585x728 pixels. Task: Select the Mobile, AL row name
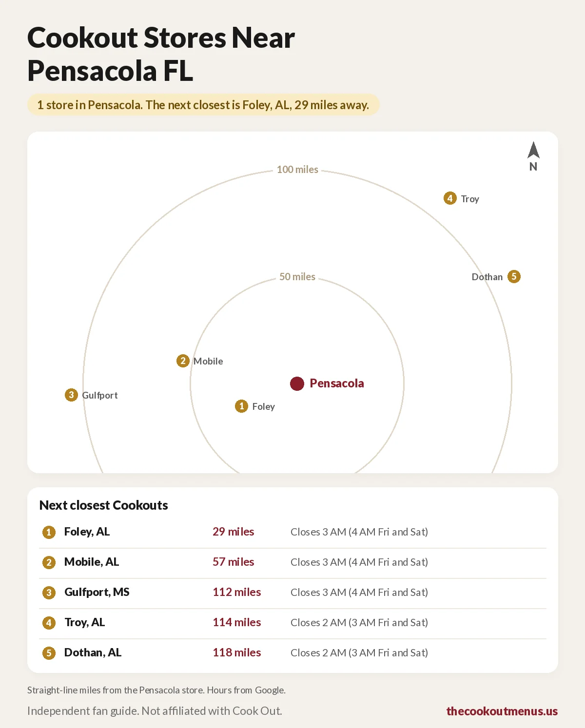[x=92, y=562]
